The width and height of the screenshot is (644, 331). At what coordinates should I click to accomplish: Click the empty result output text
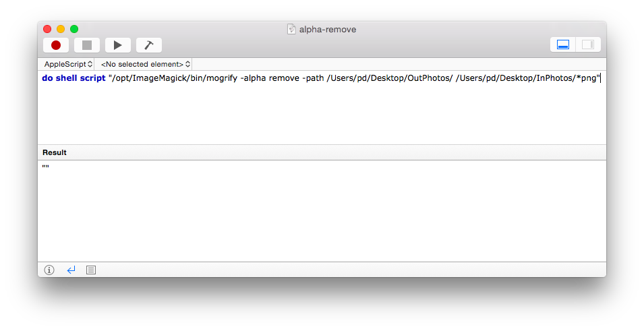pos(46,167)
